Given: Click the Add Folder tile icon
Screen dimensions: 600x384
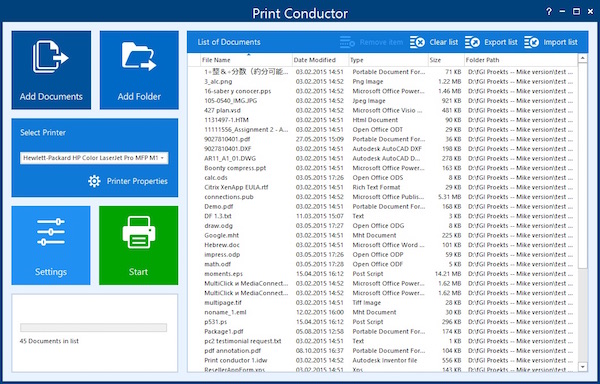Looking at the screenshot, I should (x=139, y=57).
